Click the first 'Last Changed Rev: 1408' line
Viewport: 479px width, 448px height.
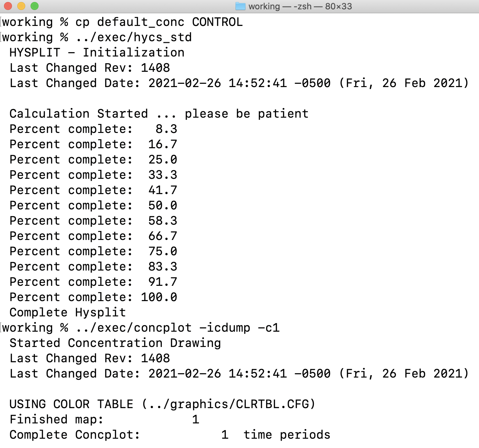pyautogui.click(x=90, y=68)
